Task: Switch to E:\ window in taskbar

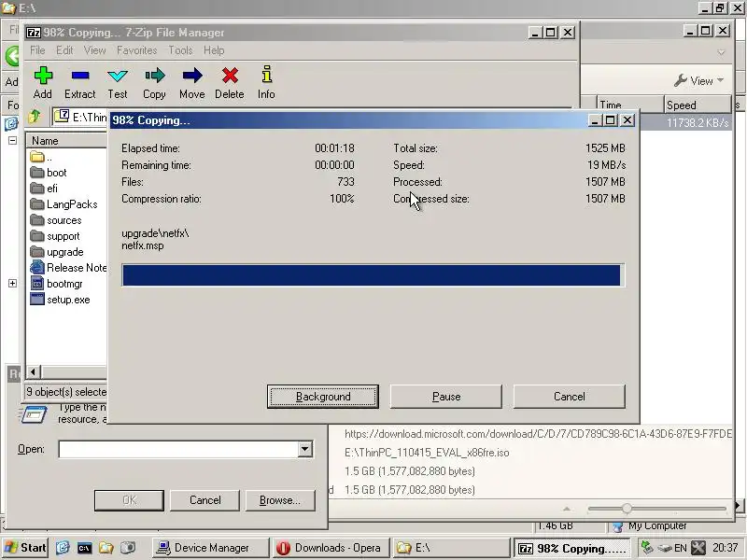Action: (451, 548)
